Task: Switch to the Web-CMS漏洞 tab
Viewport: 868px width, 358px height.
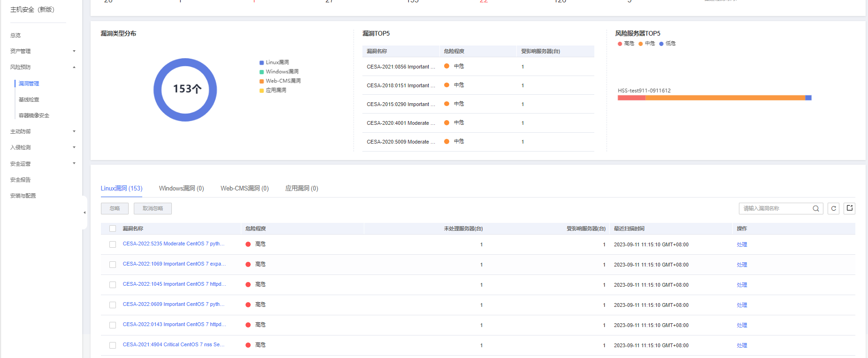Action: click(x=245, y=189)
